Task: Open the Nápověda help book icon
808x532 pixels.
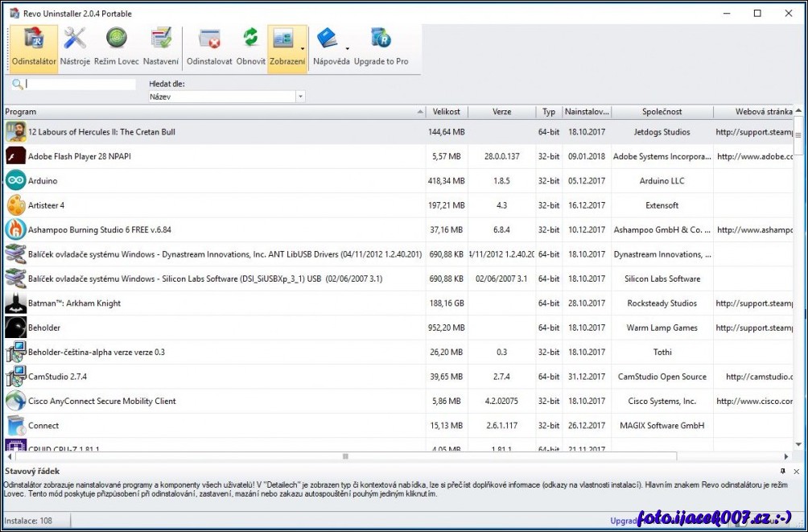Action: coord(328,39)
